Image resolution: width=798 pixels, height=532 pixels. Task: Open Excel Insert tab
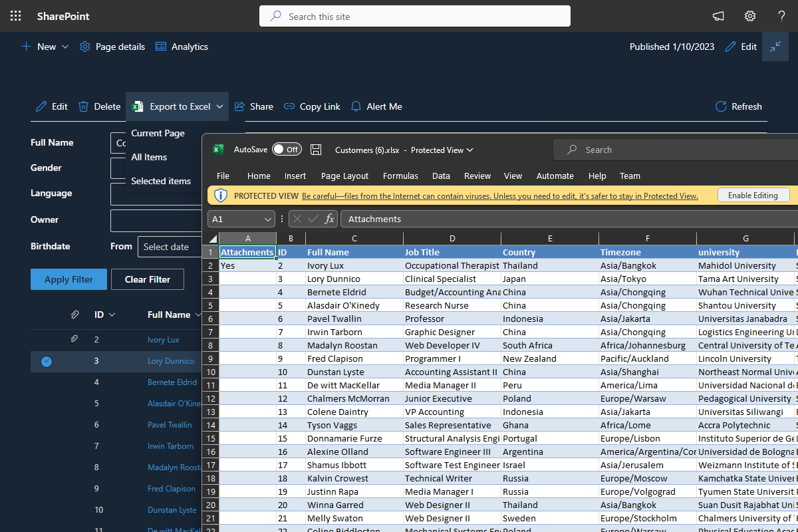pos(295,176)
